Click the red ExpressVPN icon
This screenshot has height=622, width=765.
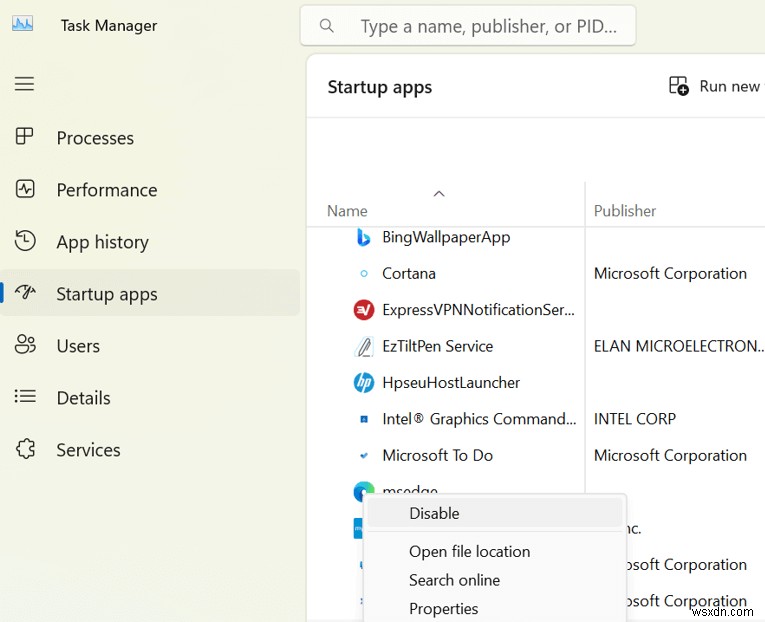363,310
